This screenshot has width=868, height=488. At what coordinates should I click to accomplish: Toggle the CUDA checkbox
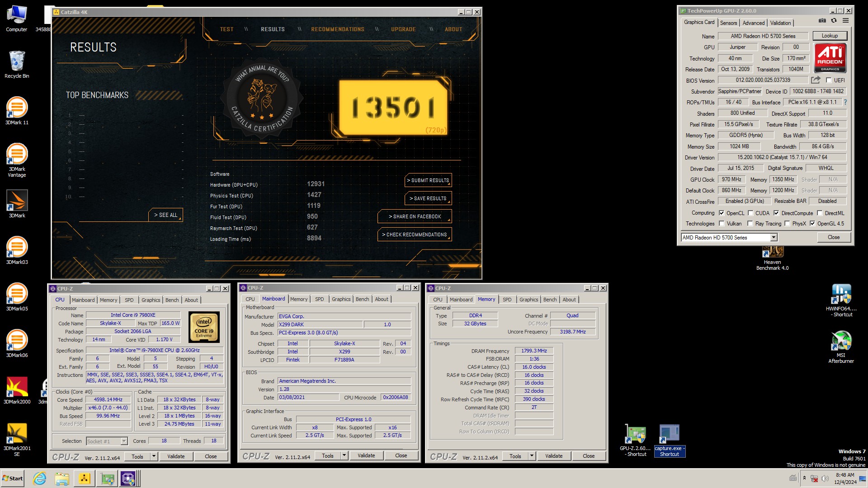(750, 213)
